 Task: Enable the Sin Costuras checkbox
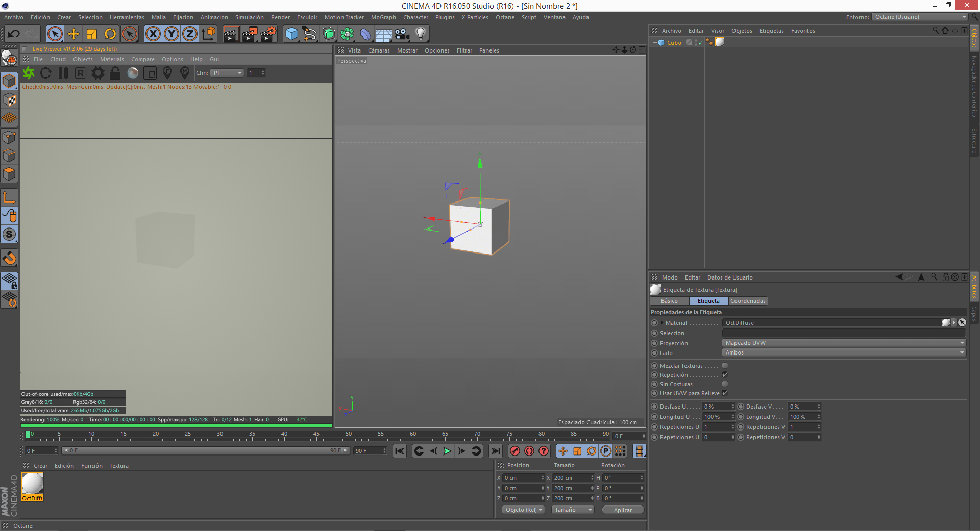click(x=725, y=384)
